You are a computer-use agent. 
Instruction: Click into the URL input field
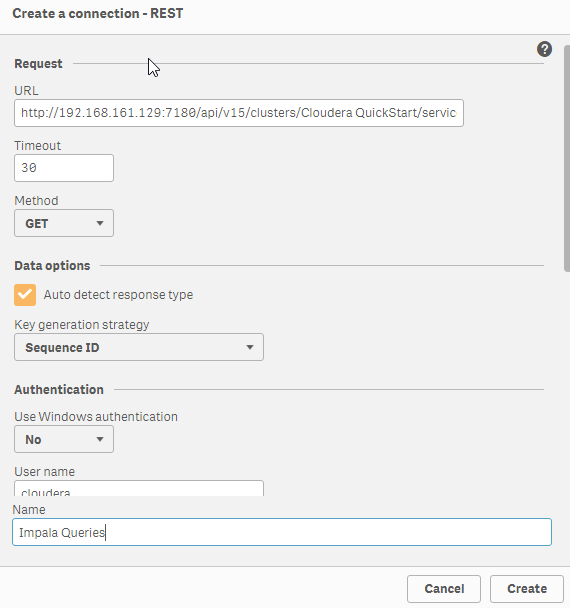pyautogui.click(x=239, y=113)
